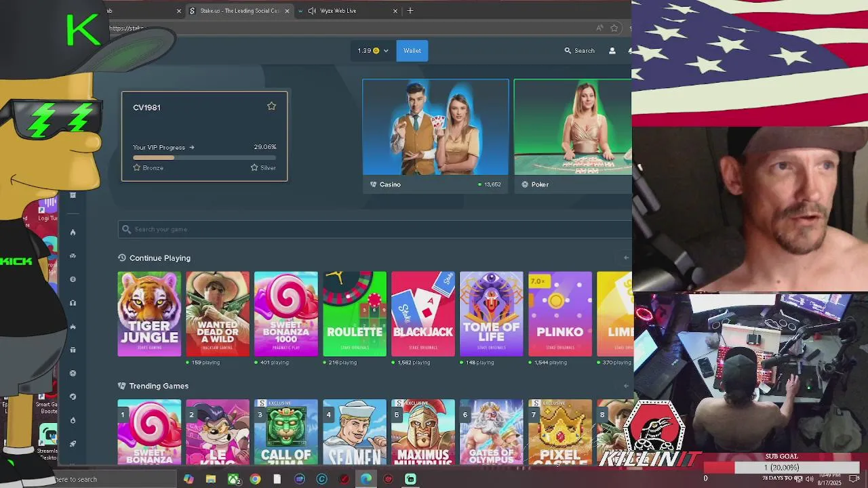Open the user profile icon
The height and width of the screenshot is (488, 868).
[612, 51]
